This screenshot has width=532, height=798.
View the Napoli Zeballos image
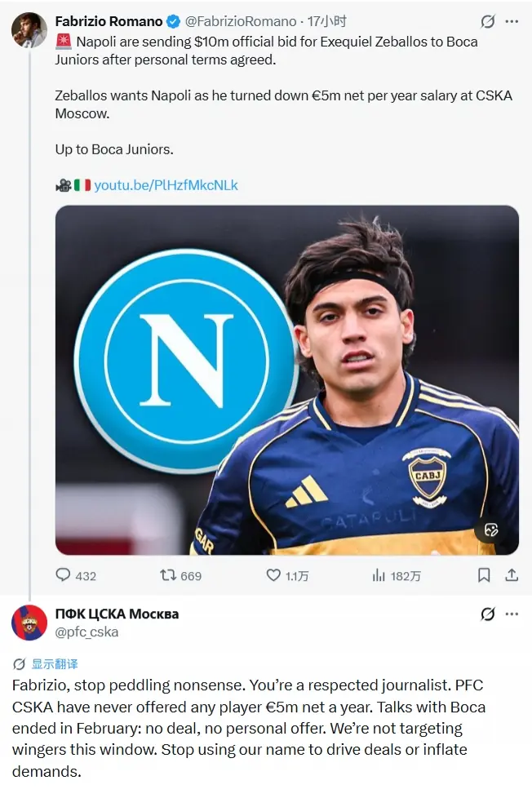287,380
